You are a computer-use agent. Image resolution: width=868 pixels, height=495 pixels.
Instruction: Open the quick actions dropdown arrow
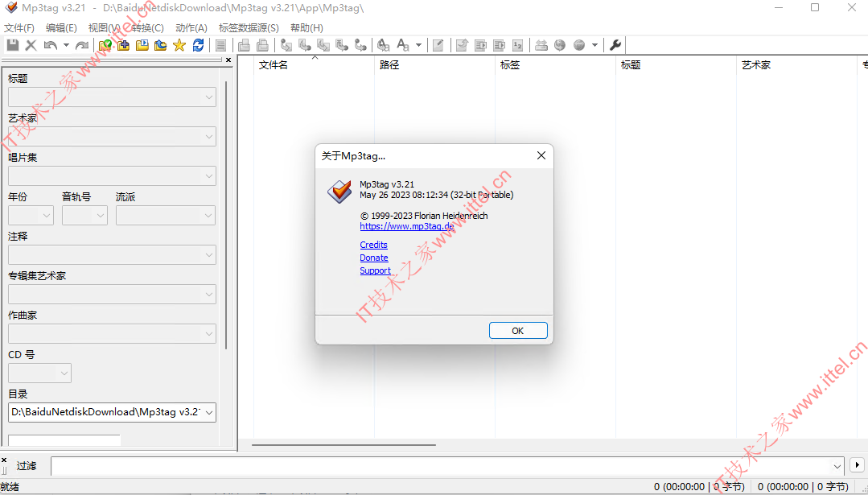click(x=418, y=45)
